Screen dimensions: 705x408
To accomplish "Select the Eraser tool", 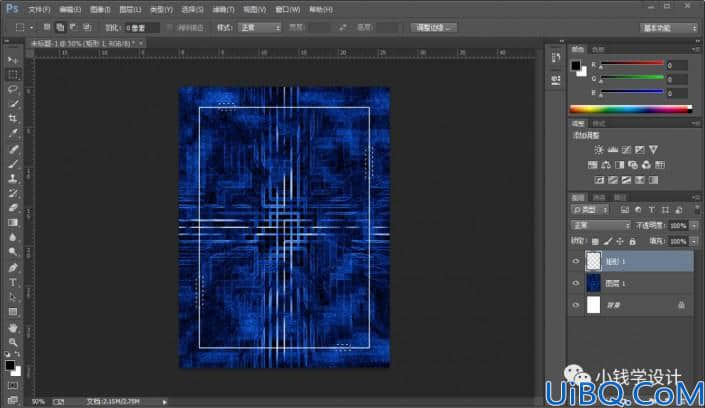I will click(13, 208).
